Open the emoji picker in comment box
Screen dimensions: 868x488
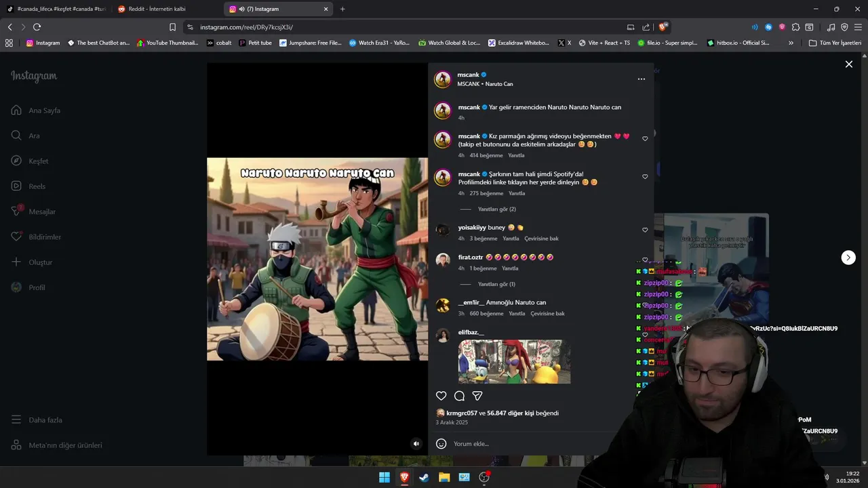click(441, 444)
